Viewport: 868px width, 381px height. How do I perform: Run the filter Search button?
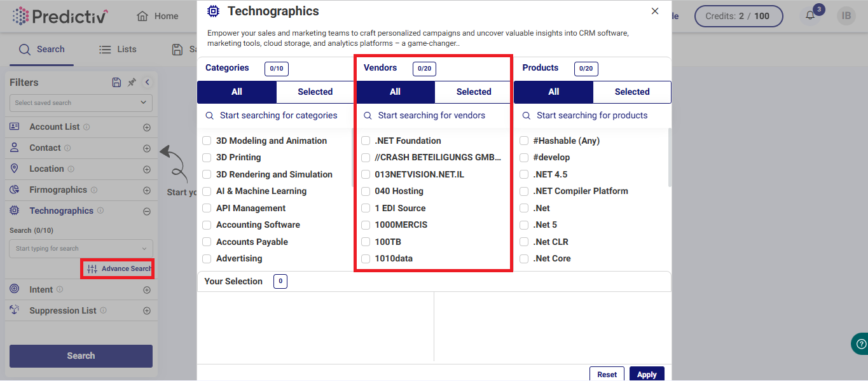81,356
